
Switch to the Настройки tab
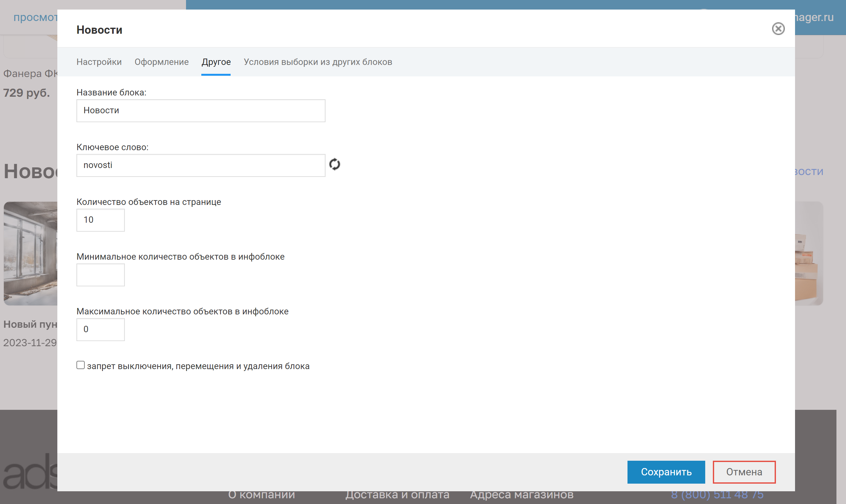99,62
